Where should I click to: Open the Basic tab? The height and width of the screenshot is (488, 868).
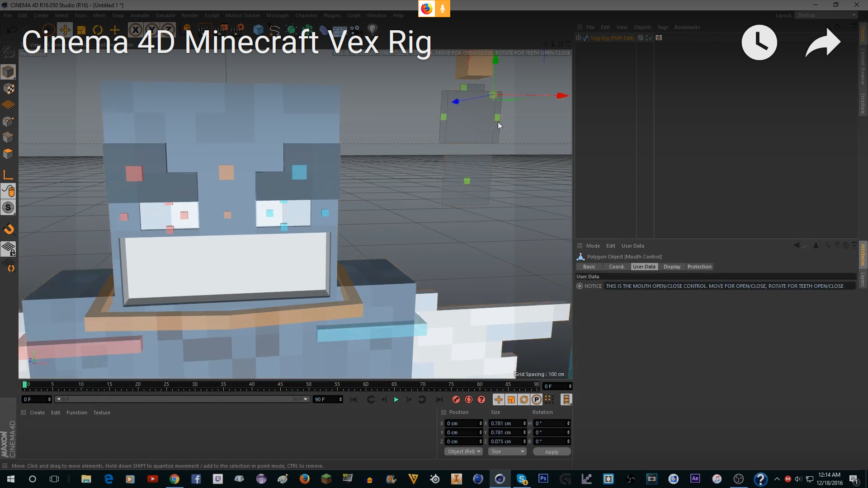(589, 267)
